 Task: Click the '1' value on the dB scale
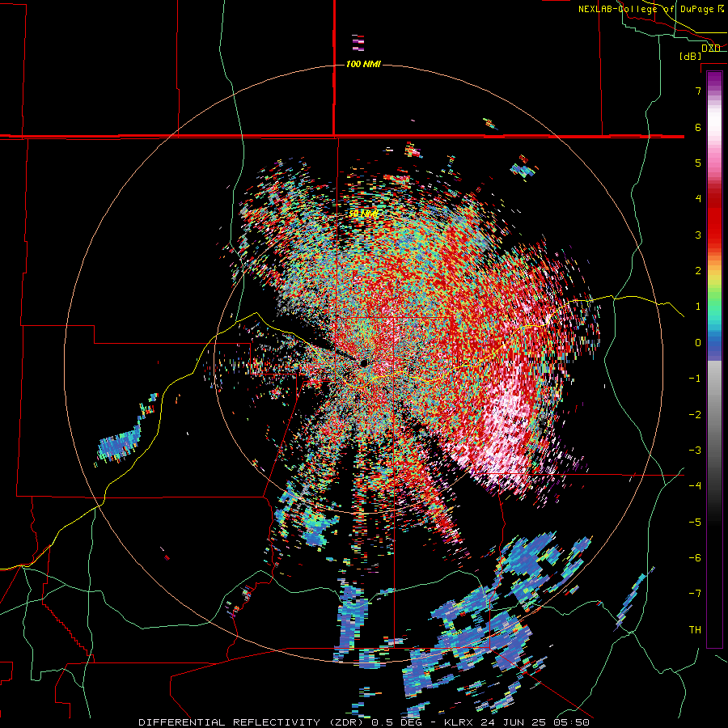click(x=698, y=307)
